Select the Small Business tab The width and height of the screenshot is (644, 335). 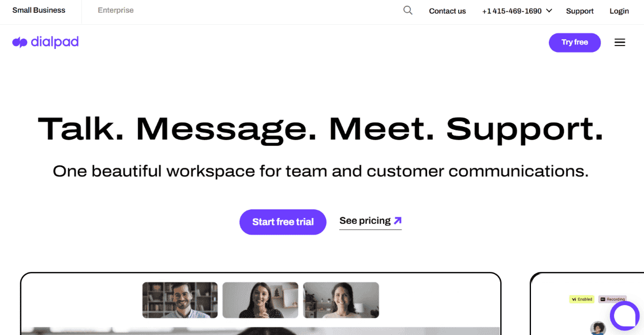pyautogui.click(x=39, y=10)
